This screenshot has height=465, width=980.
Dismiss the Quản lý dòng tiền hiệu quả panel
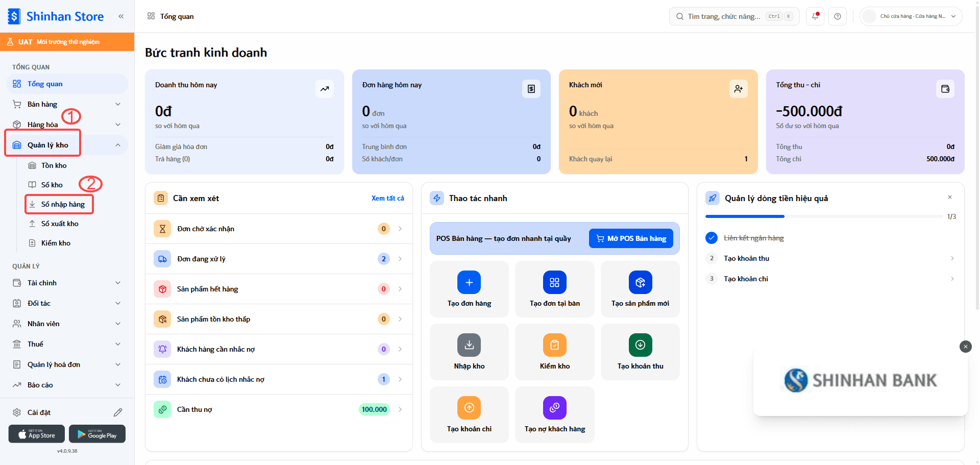(950, 197)
